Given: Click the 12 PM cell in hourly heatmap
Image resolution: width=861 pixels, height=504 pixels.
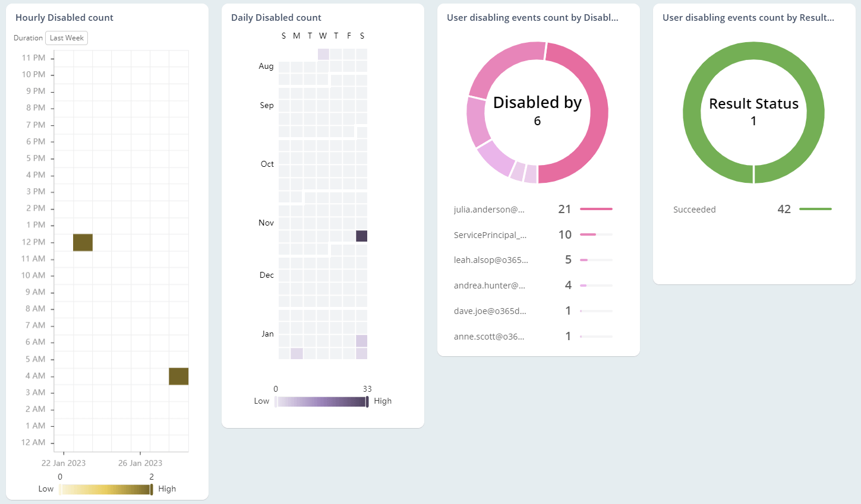Looking at the screenshot, I should (83, 242).
